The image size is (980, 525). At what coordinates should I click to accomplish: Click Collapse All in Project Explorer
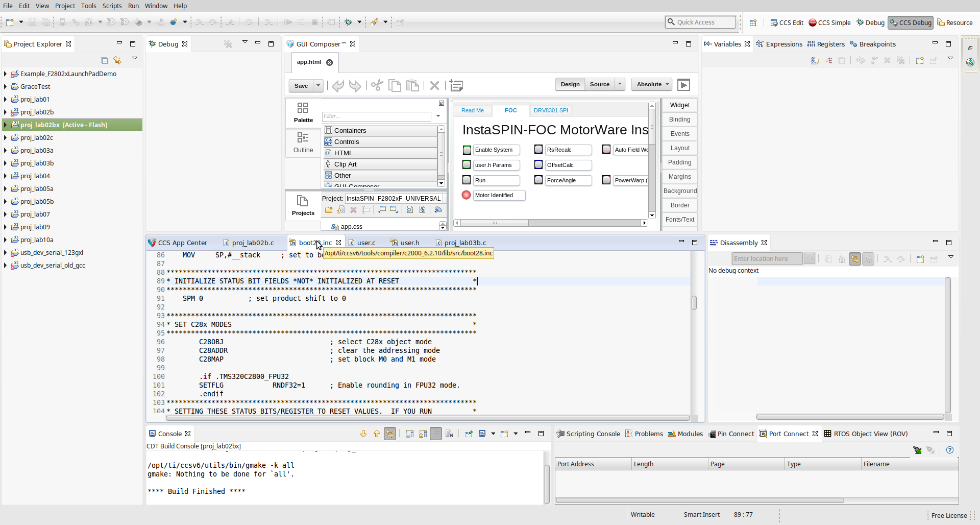click(x=104, y=60)
